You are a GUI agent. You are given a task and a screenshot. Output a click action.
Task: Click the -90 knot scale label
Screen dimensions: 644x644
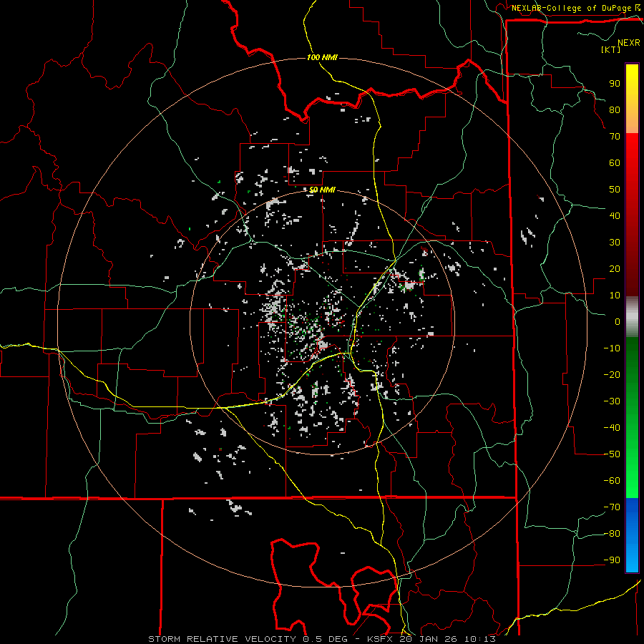tap(612, 560)
